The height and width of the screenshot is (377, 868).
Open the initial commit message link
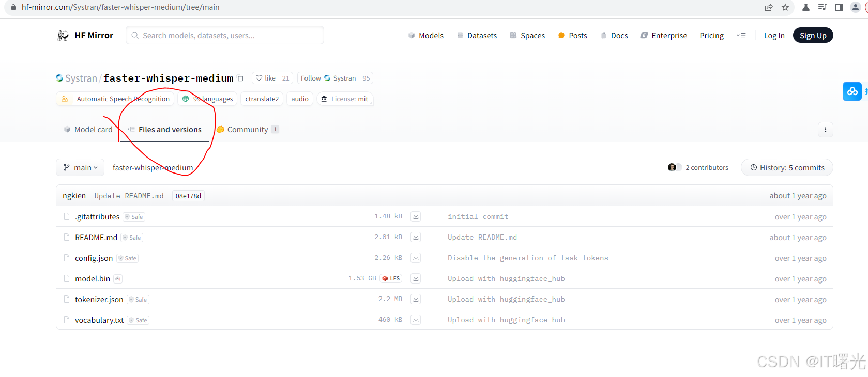click(478, 216)
